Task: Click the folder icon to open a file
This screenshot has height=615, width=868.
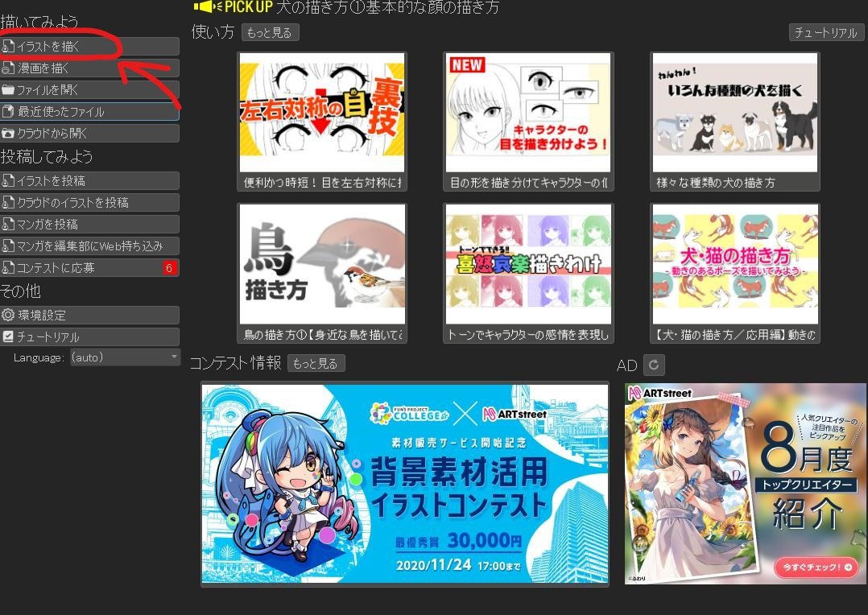Action: click(9, 89)
